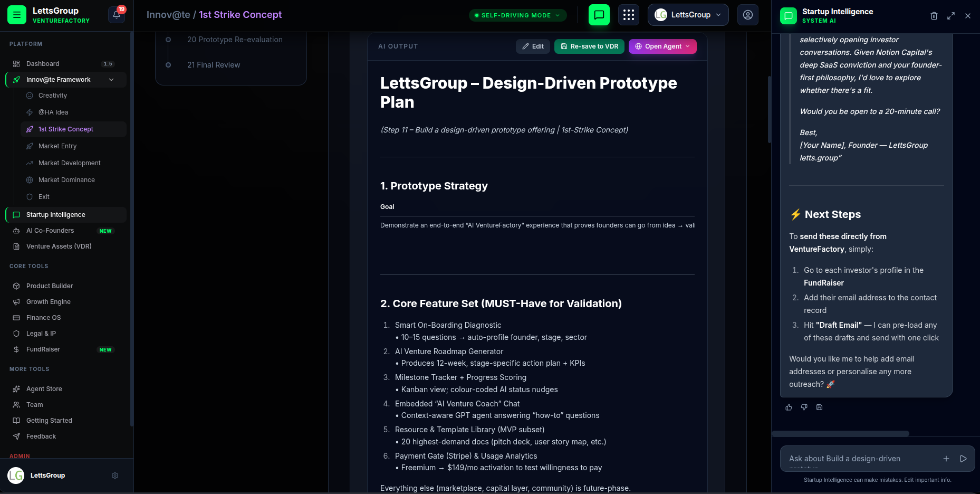The height and width of the screenshot is (494, 980).
Task: Click the LettsGroup VentureFactory logo text
Action: (x=61, y=15)
